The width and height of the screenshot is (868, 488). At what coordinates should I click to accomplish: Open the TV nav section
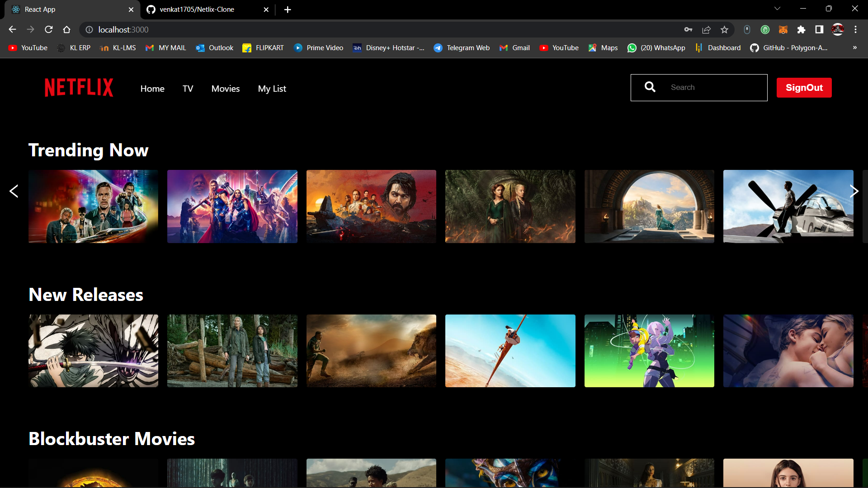coord(188,89)
